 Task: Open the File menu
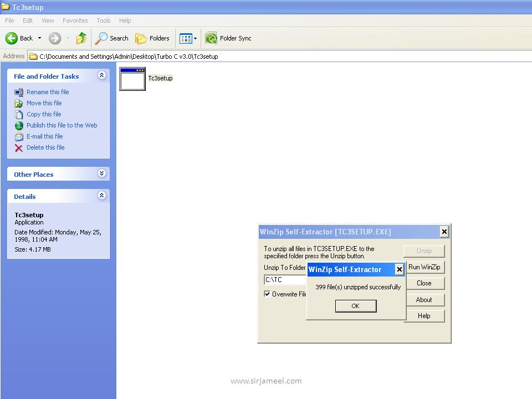(9, 21)
